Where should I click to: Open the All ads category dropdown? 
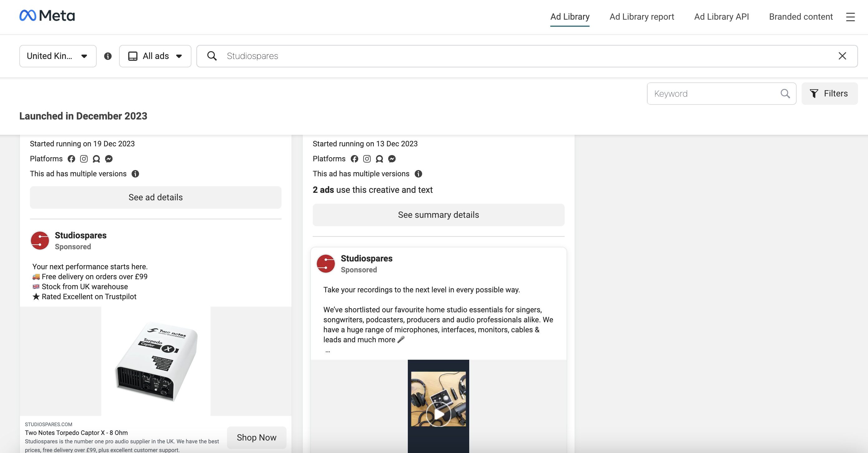click(x=155, y=56)
